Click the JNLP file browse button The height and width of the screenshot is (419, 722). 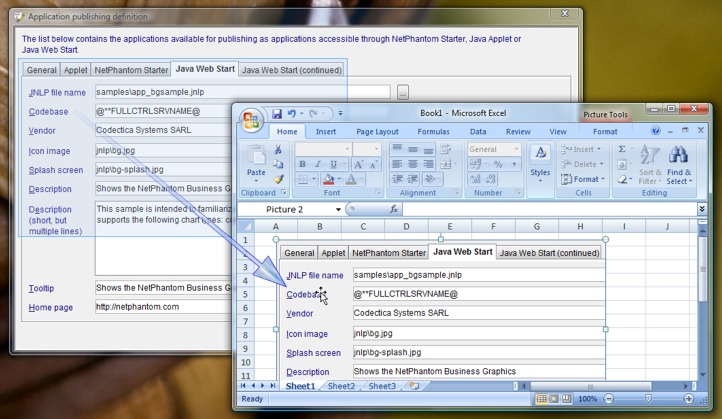403,92
